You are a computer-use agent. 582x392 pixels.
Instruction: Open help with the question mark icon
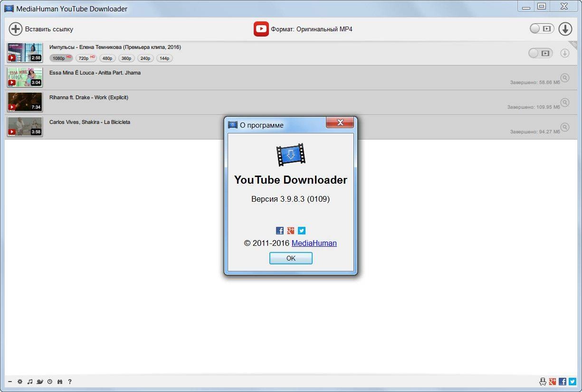(70, 382)
